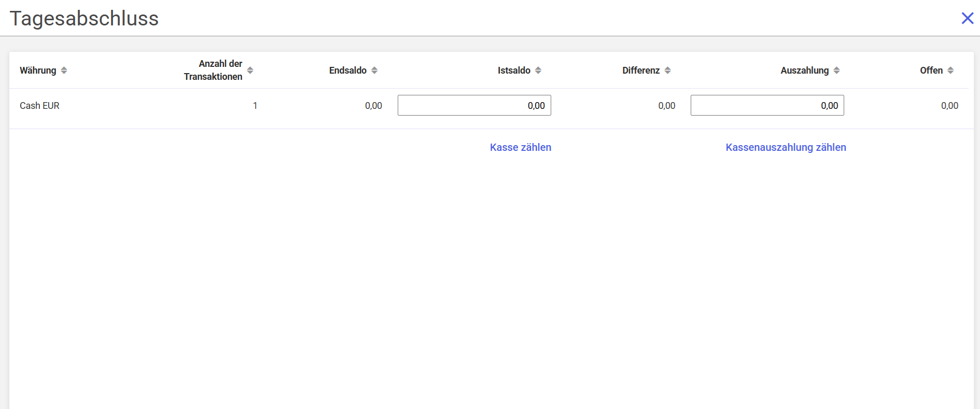Click the Anzahl der Transaktionen header label
The image size is (980, 409).
213,70
